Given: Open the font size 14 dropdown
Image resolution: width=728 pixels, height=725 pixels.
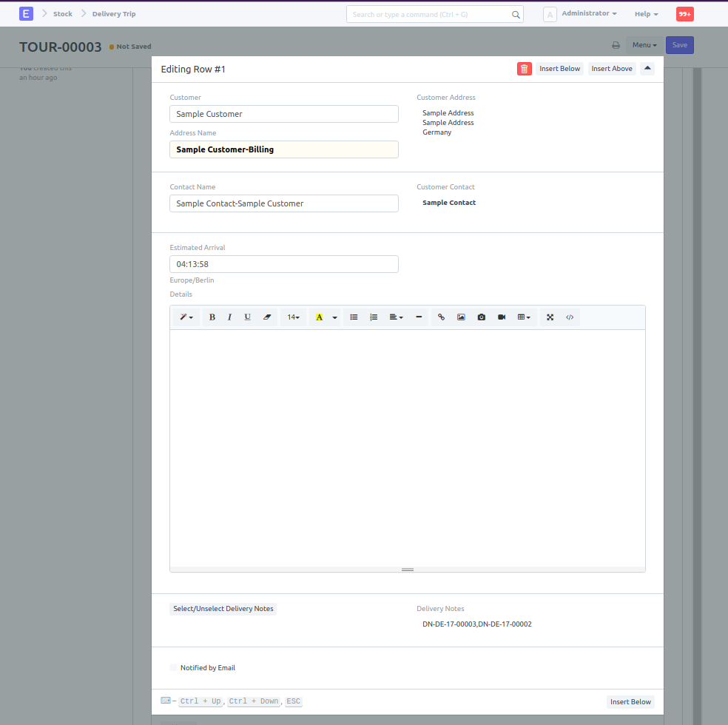Looking at the screenshot, I should (x=293, y=317).
